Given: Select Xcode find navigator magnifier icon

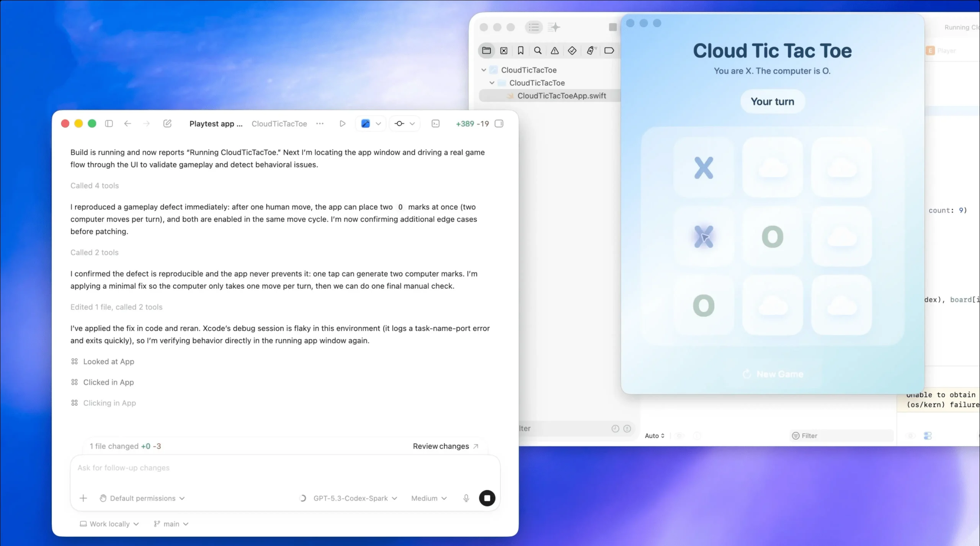Looking at the screenshot, I should point(537,51).
